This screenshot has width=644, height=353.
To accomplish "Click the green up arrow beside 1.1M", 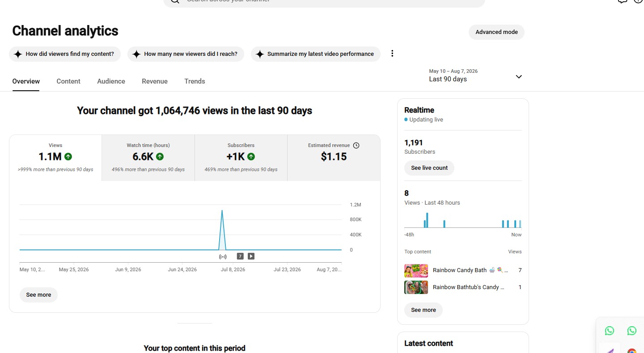I will pos(68,156).
